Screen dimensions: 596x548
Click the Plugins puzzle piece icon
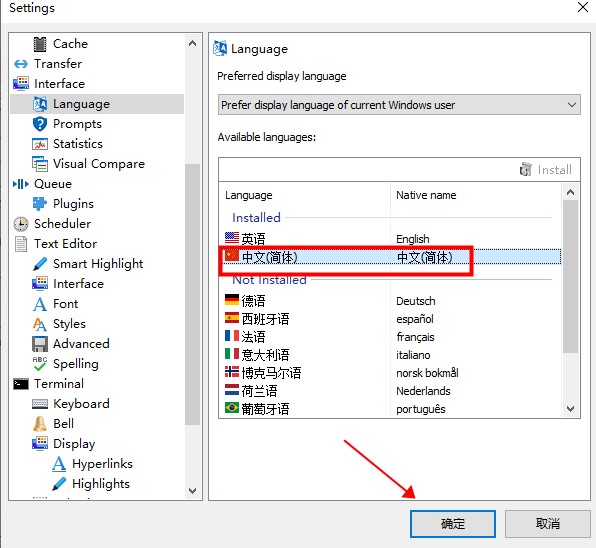(40, 204)
